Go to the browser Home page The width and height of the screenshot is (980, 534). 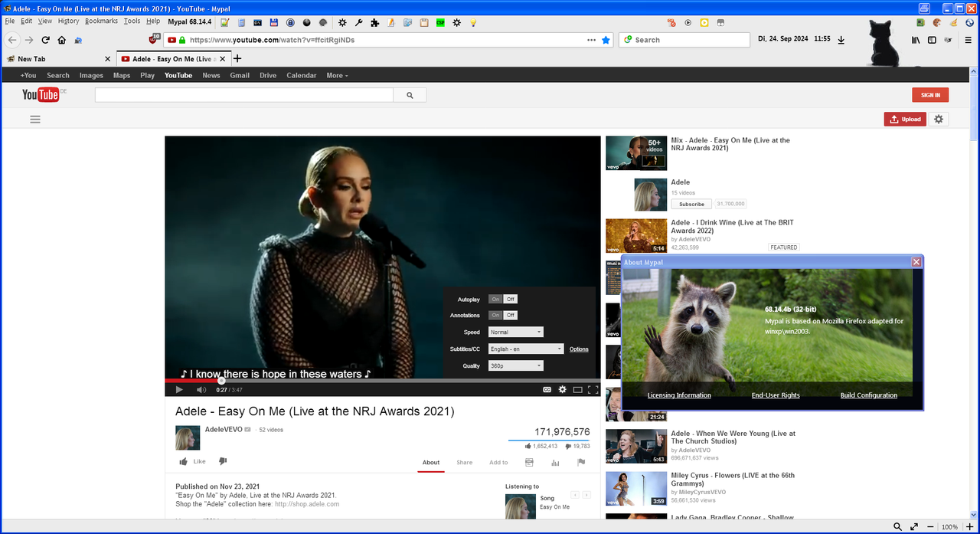62,40
